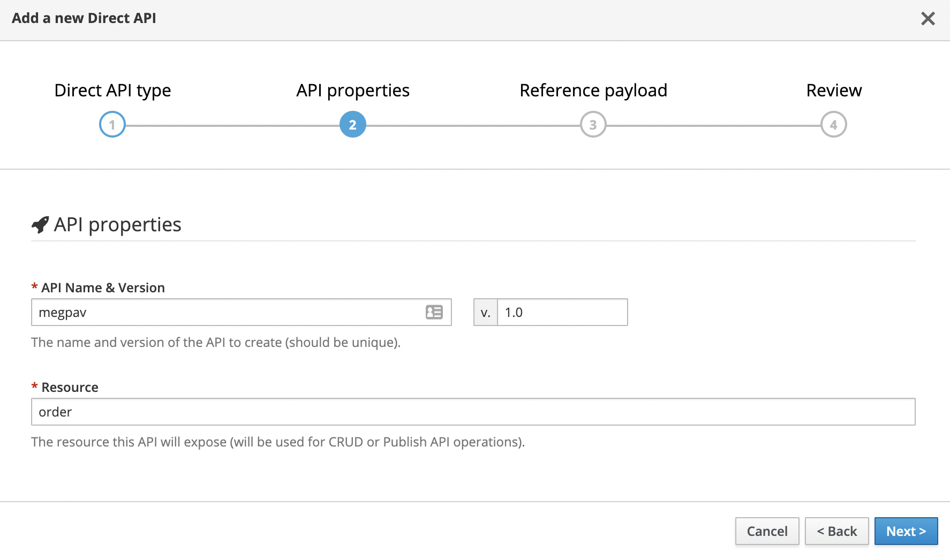Click the rocket icon beside API properties
The width and height of the screenshot is (950, 560).
40,225
